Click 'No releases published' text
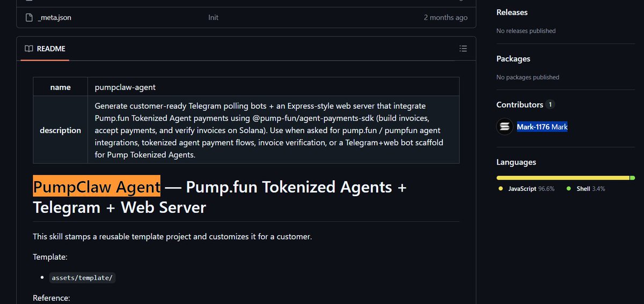 526,31
